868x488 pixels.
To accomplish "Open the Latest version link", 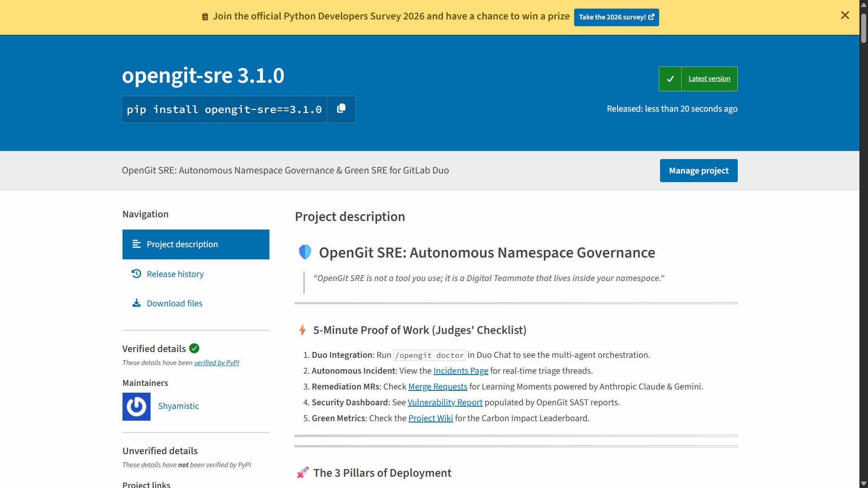I will [x=709, y=79].
